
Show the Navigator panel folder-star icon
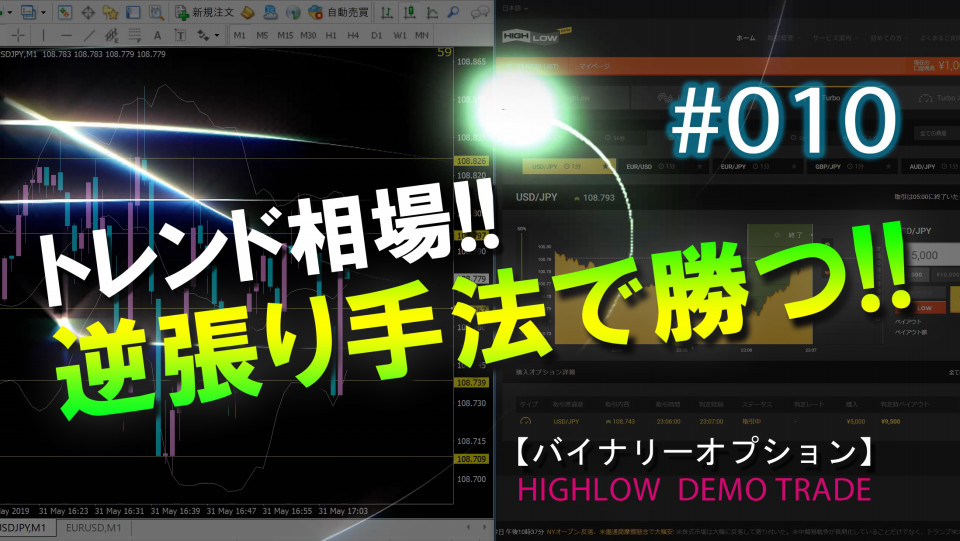point(110,12)
